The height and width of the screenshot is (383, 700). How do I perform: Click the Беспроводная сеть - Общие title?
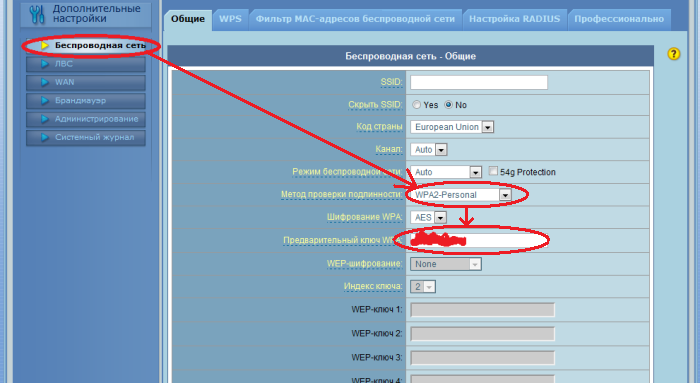[410, 56]
